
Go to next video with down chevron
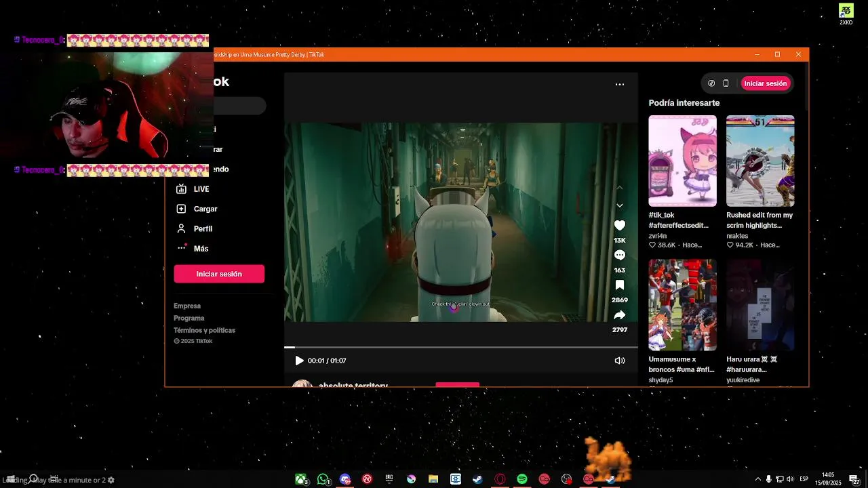[619, 205]
